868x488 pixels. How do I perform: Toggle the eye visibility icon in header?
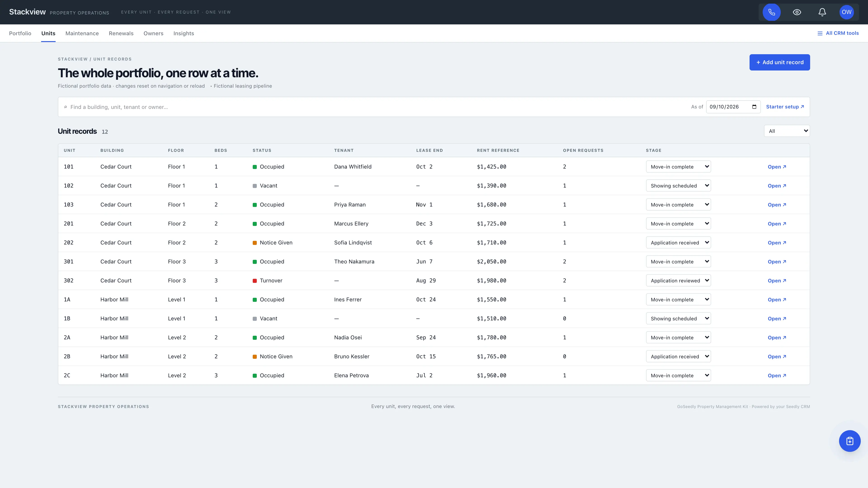coord(797,12)
